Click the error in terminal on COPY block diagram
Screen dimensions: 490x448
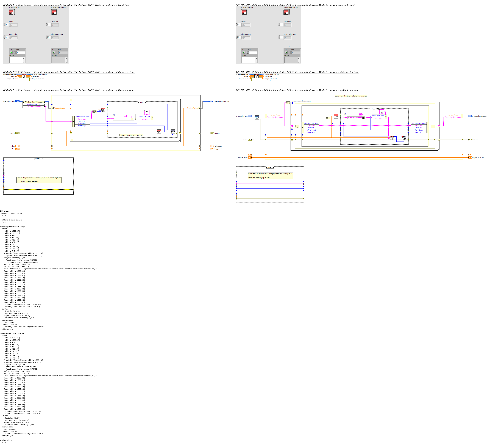pos(17,133)
